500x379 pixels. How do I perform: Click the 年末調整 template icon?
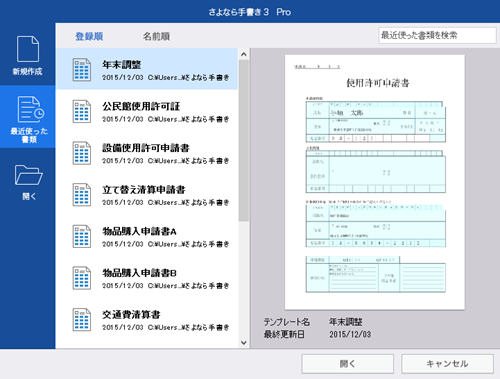(82, 70)
